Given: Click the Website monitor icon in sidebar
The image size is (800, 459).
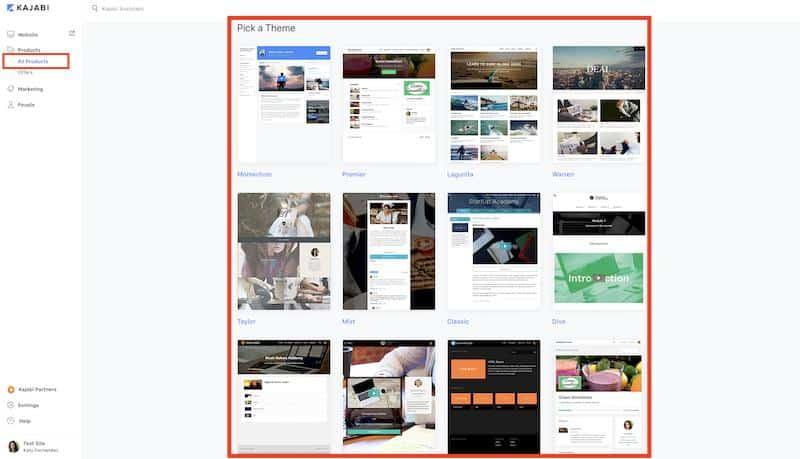Looking at the screenshot, I should 11,35.
